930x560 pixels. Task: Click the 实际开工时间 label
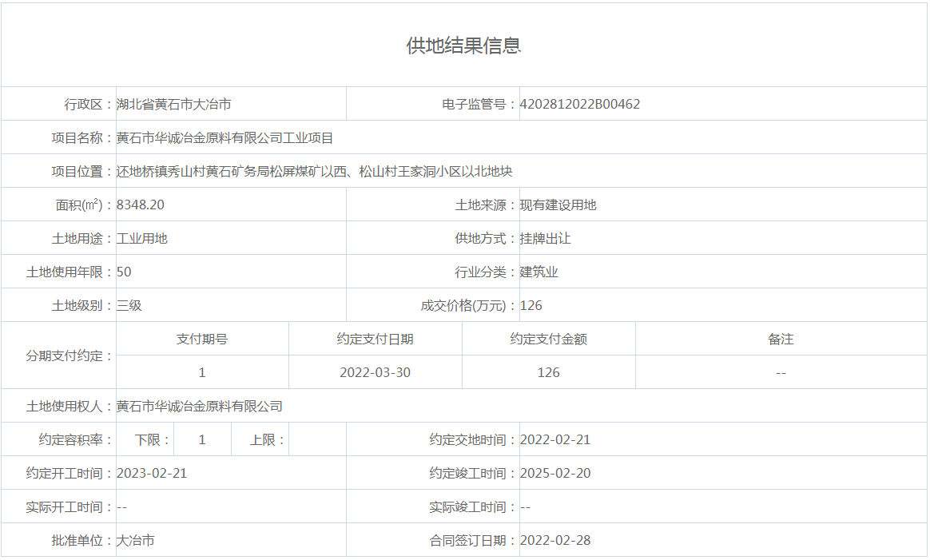(x=69, y=507)
